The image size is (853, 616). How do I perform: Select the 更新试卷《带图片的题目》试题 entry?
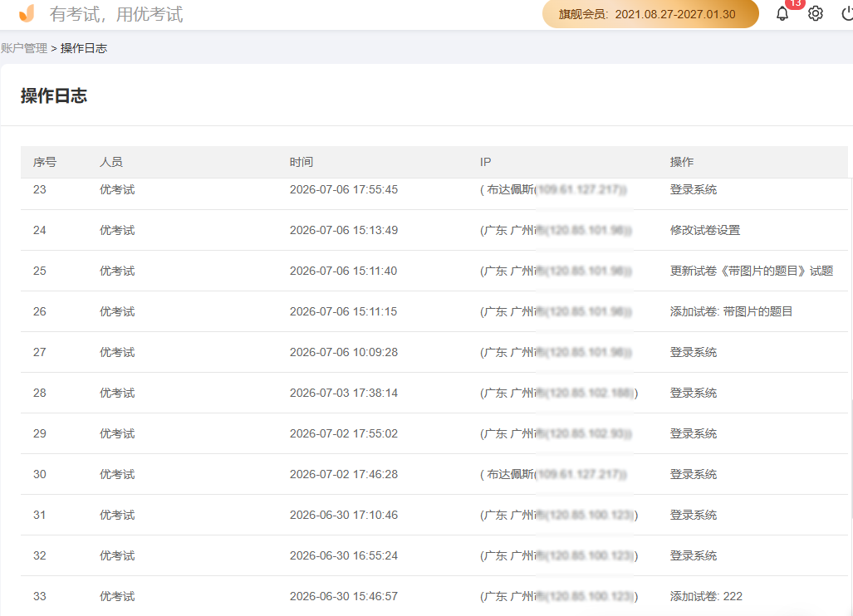[752, 271]
